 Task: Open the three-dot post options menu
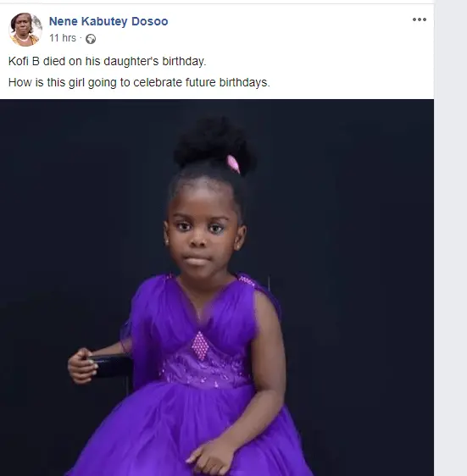click(420, 19)
